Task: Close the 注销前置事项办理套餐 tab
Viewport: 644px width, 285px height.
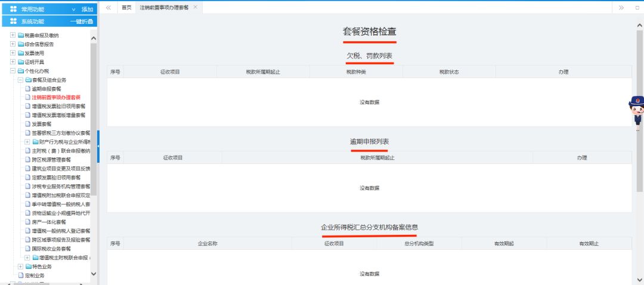Action: (195, 7)
